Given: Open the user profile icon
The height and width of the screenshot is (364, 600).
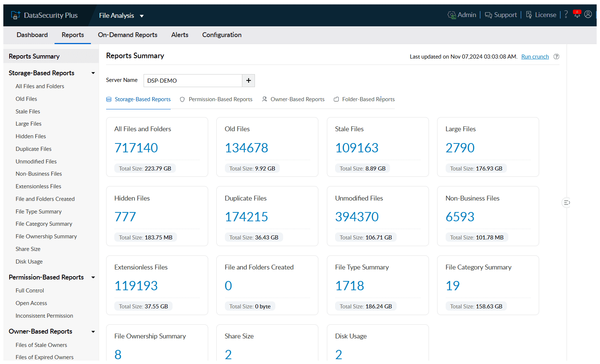Looking at the screenshot, I should (588, 14).
